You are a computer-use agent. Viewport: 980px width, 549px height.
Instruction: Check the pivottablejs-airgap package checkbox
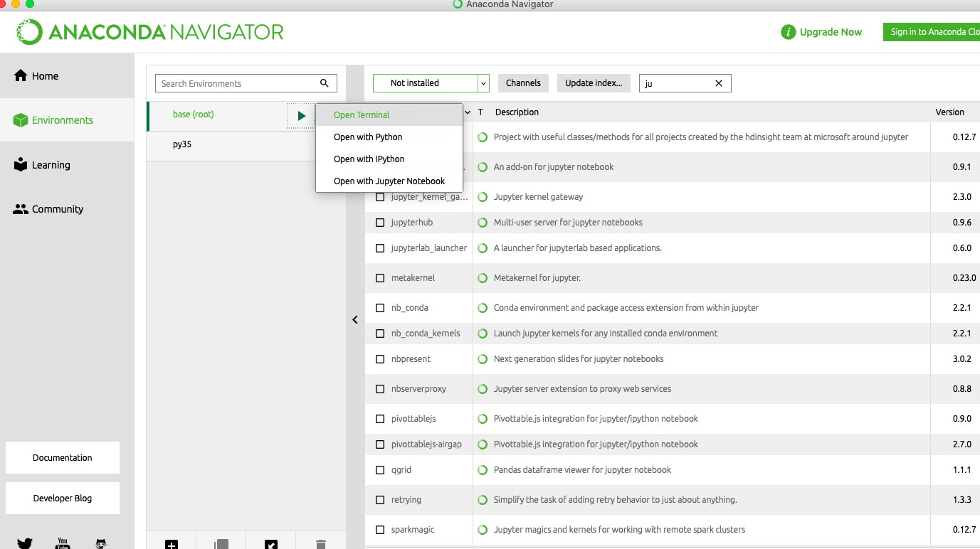(380, 444)
